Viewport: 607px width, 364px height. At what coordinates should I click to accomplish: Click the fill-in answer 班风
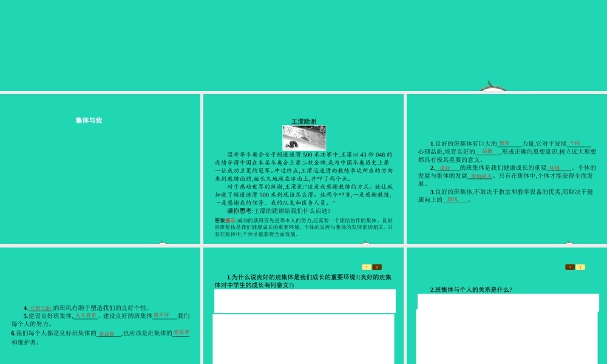click(x=453, y=200)
